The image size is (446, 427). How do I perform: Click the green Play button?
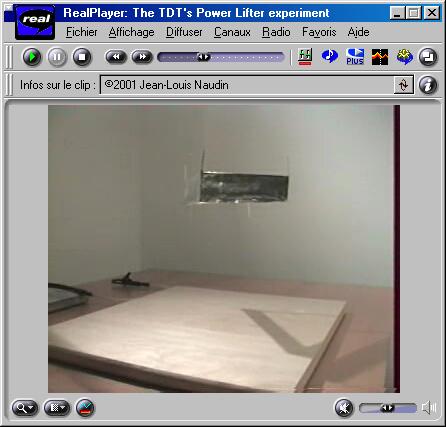tap(32, 57)
